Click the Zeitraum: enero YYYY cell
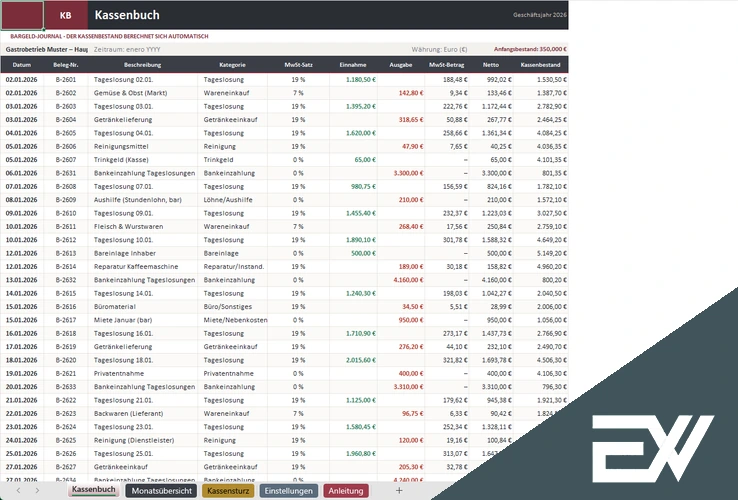Image resolution: width=738 pixels, height=500 pixels. (x=127, y=49)
